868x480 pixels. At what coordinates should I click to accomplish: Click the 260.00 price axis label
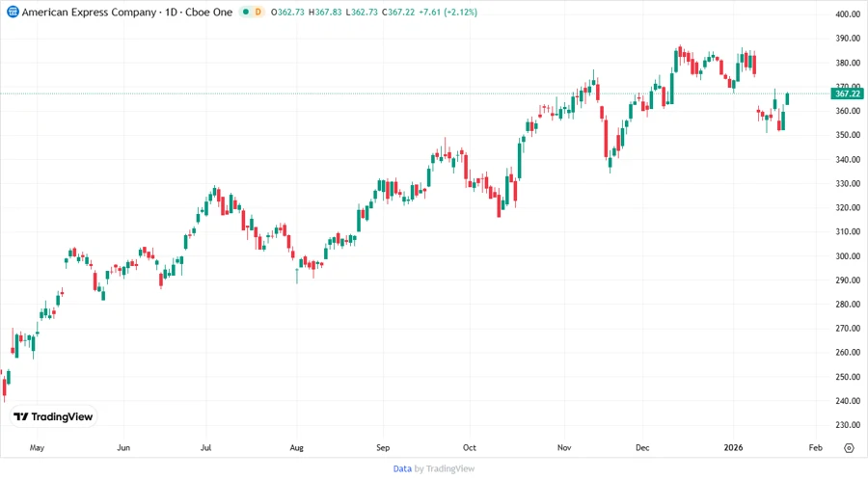coord(848,352)
